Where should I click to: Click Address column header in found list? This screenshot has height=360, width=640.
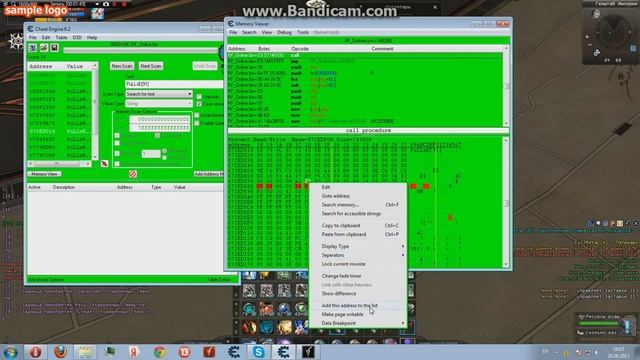[40, 66]
